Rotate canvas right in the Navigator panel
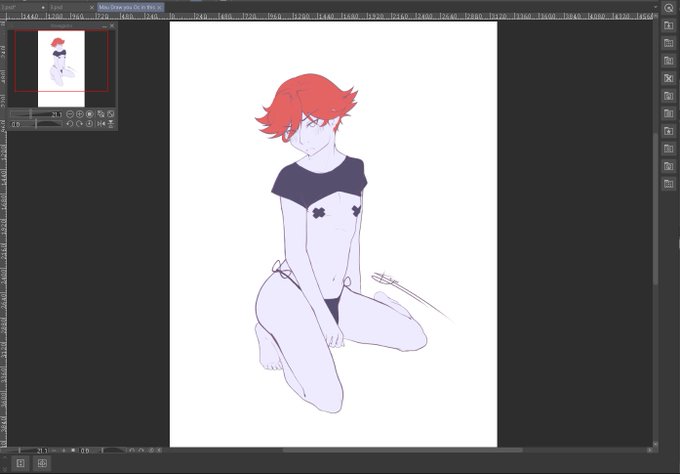The height and width of the screenshot is (474, 680). coord(79,124)
